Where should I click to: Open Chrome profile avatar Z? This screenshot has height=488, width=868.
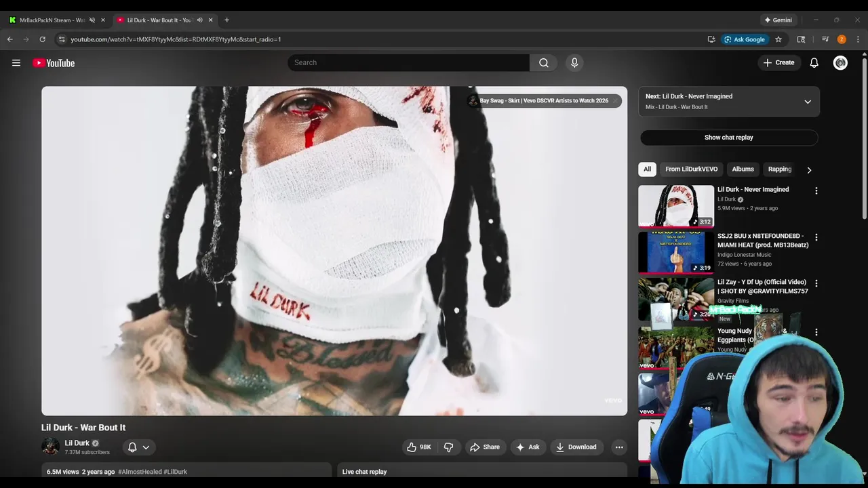842,39
